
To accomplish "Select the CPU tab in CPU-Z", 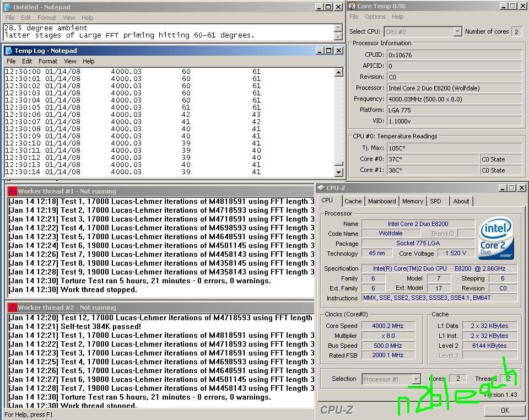I will (x=327, y=200).
